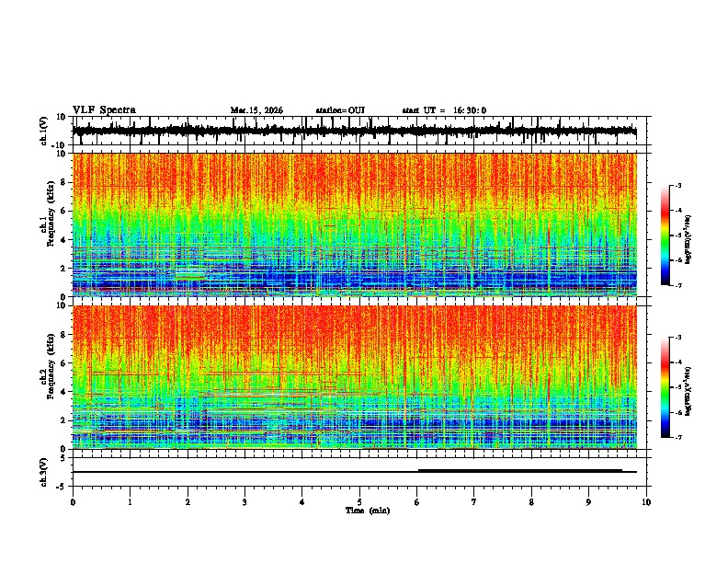
Task: Click the "4" tick on Time axis
Action: point(301,502)
